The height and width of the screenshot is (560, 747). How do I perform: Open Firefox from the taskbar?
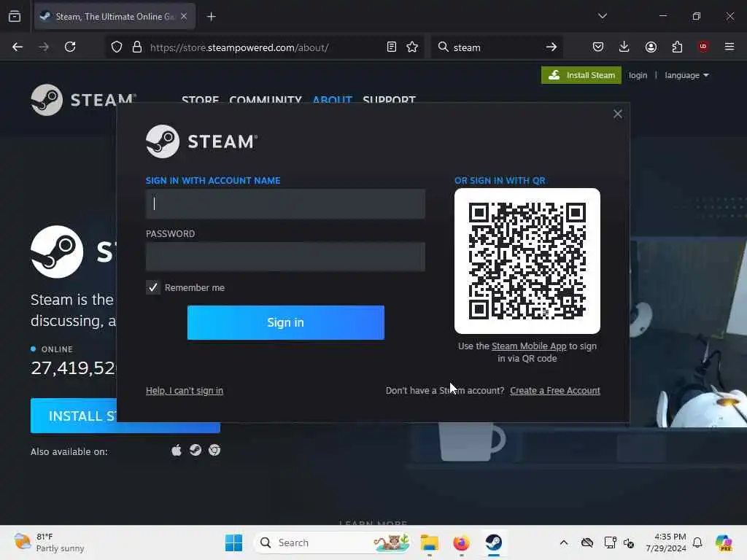point(461,542)
